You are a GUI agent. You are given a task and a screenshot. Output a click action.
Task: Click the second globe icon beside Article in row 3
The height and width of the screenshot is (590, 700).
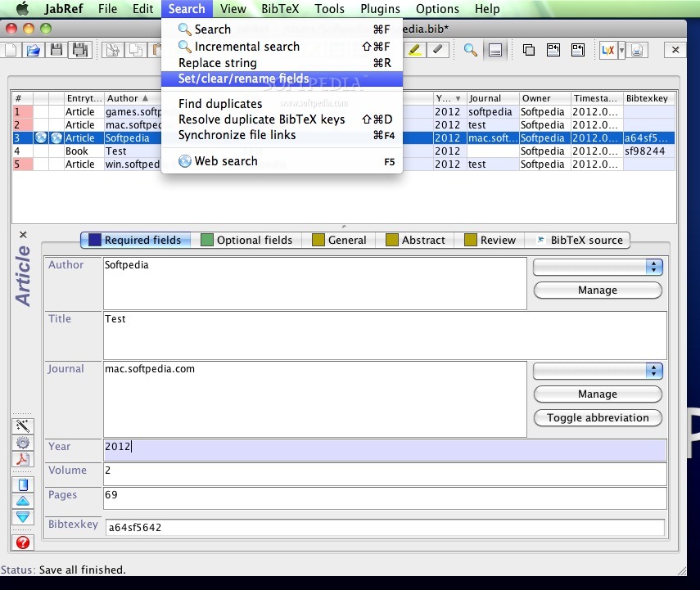[x=56, y=138]
